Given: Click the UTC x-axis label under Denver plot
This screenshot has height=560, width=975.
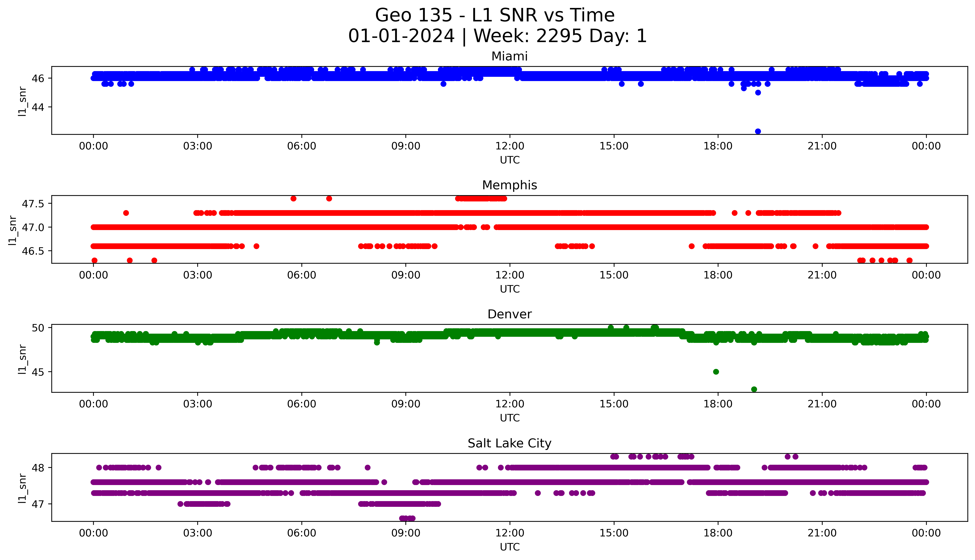Looking at the screenshot, I should (x=510, y=418).
